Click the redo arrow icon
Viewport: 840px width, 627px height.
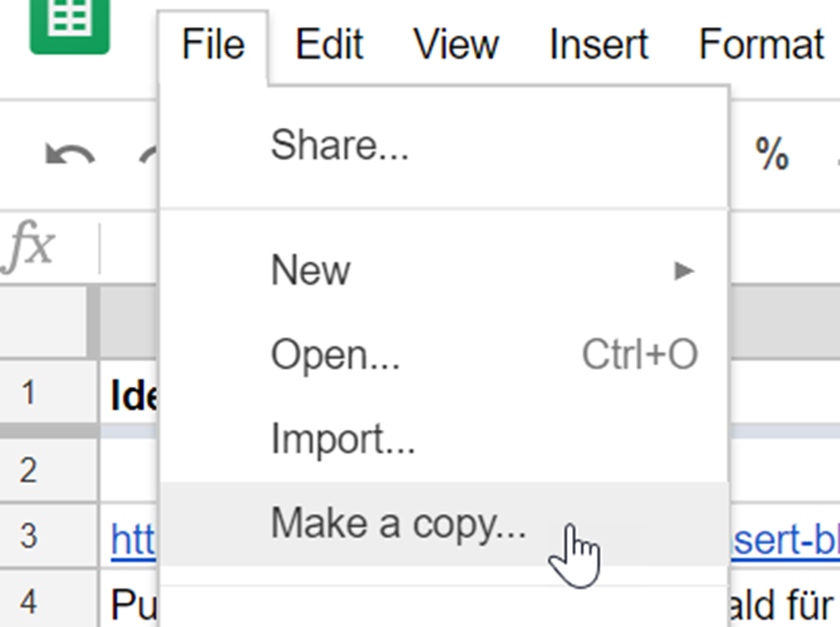pos(149,155)
